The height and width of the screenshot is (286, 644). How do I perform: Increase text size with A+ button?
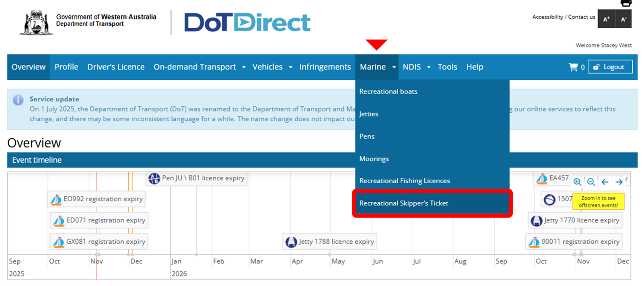606,19
